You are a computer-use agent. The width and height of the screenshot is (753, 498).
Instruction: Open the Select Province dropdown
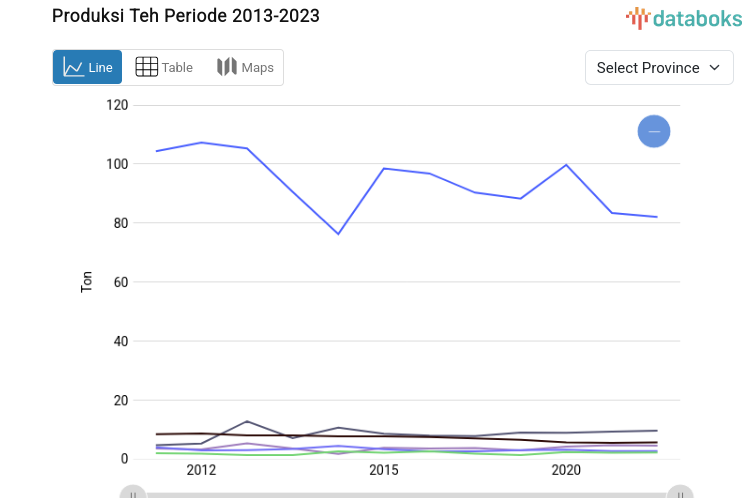click(659, 68)
